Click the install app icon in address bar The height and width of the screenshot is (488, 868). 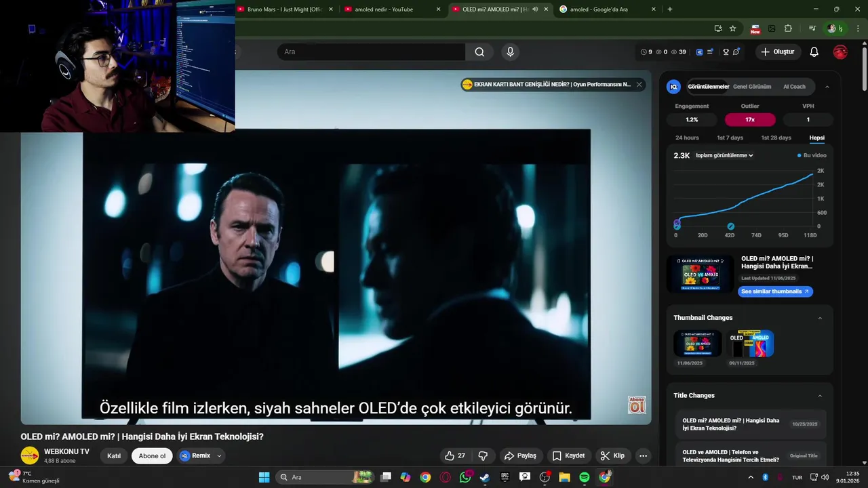[718, 28]
